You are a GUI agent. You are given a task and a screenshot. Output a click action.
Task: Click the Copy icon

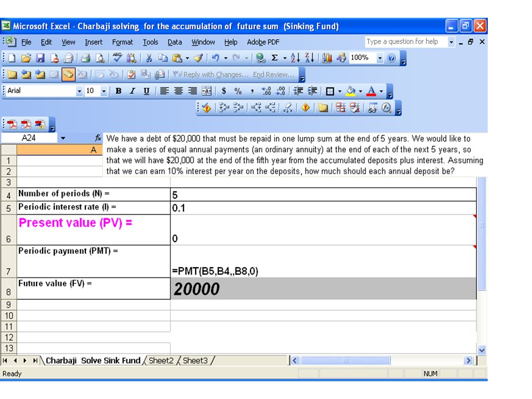click(x=163, y=58)
